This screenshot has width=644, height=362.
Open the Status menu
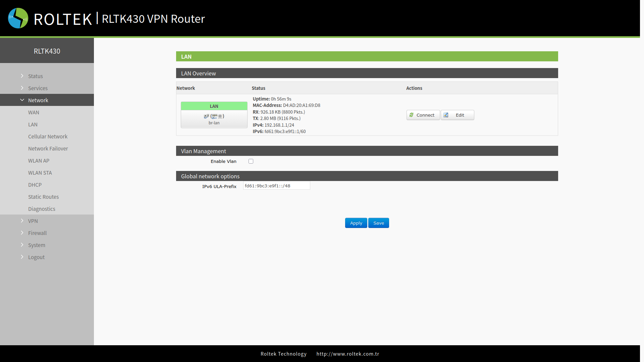36,76
